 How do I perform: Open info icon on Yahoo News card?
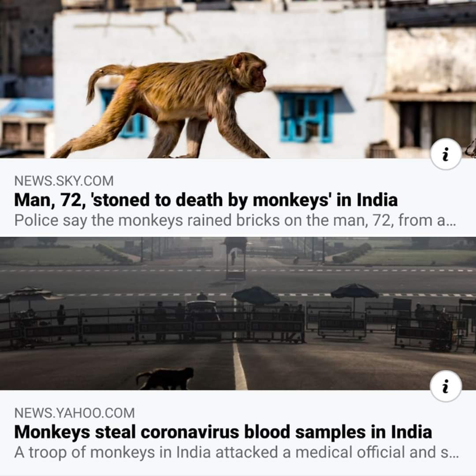tap(446, 386)
